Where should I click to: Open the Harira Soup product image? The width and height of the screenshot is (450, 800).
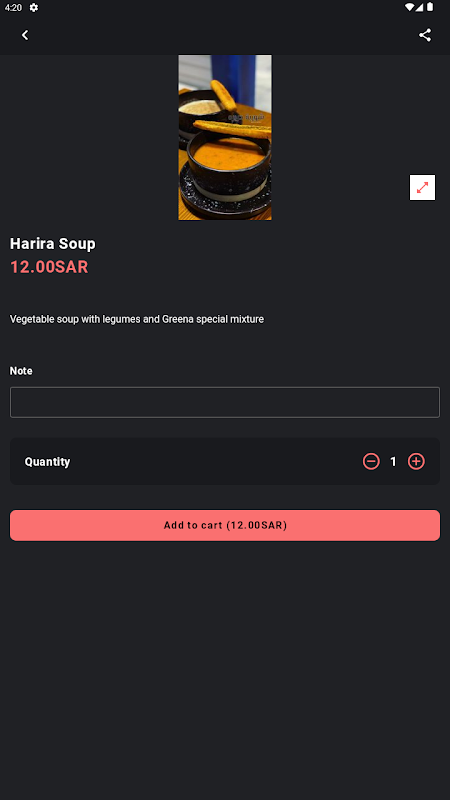(x=225, y=138)
